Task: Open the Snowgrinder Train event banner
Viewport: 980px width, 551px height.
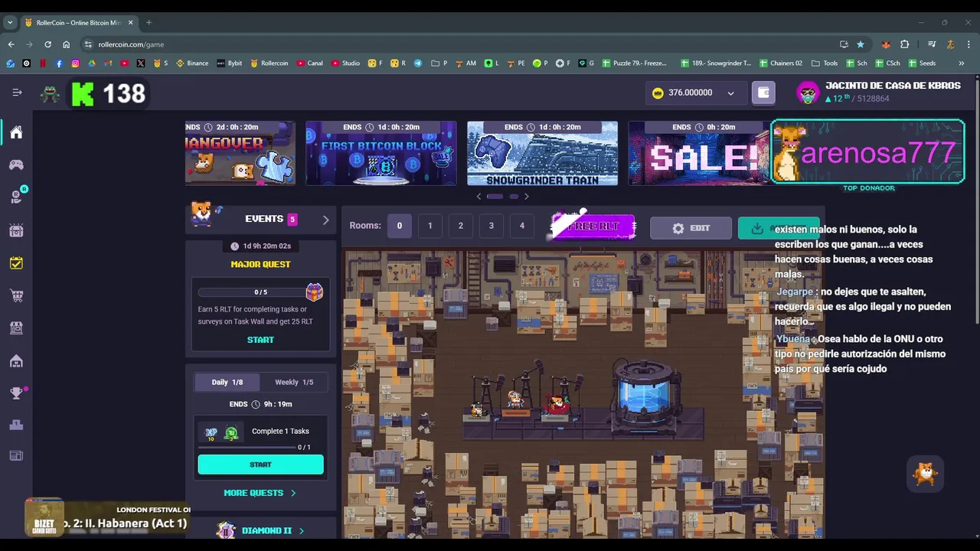Action: tap(542, 153)
